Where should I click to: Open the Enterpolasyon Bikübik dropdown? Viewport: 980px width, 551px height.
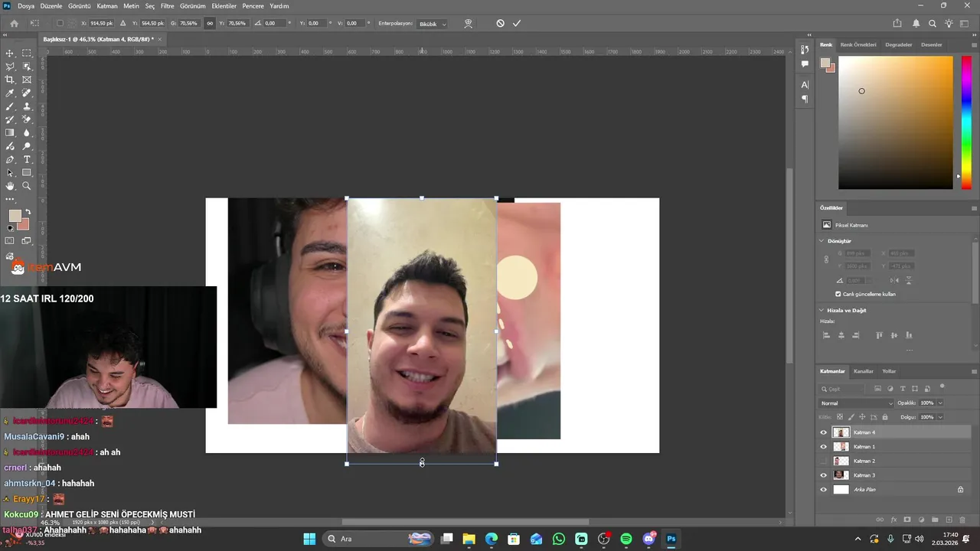coord(433,24)
